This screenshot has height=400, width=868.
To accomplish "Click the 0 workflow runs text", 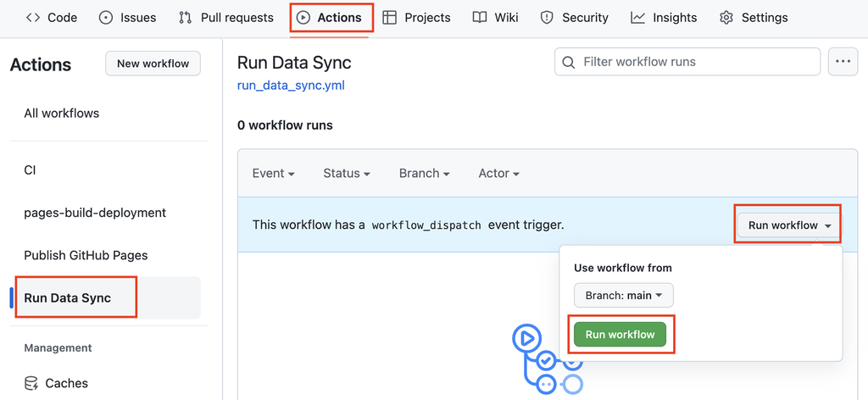I will (285, 125).
